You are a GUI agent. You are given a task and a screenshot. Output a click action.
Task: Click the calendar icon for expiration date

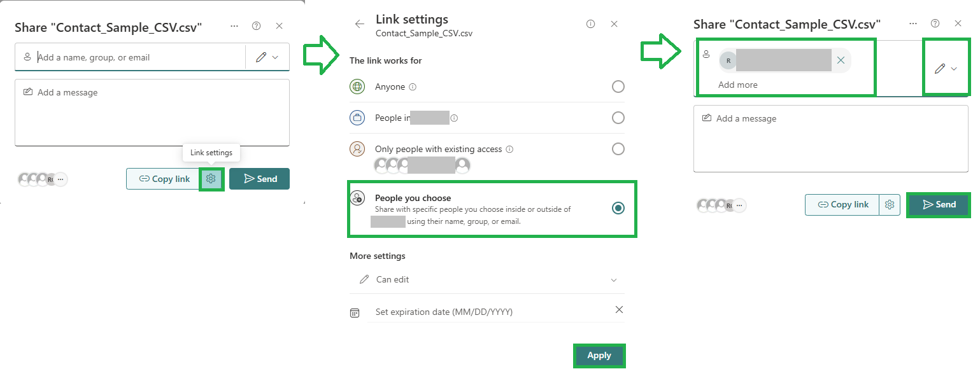click(355, 312)
